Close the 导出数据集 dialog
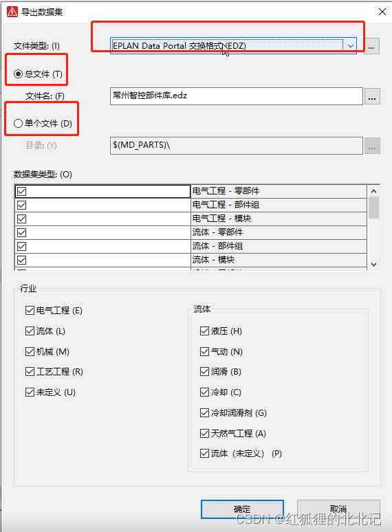 click(382, 12)
